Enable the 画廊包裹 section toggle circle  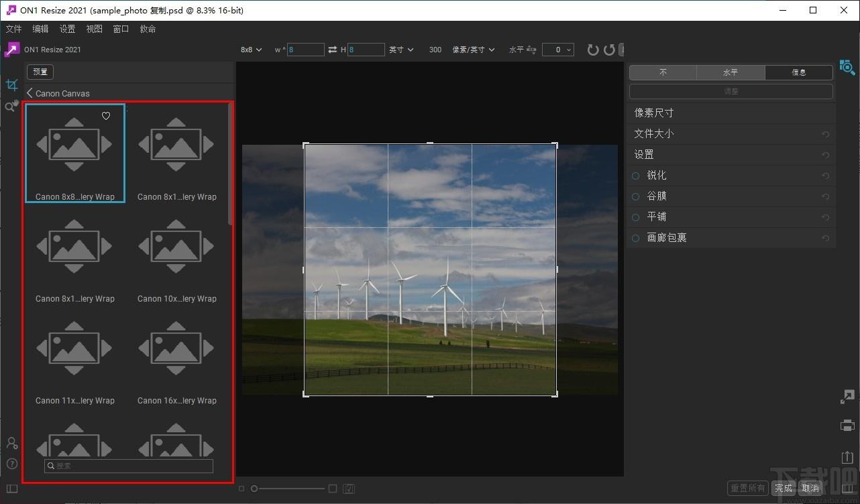pos(635,238)
